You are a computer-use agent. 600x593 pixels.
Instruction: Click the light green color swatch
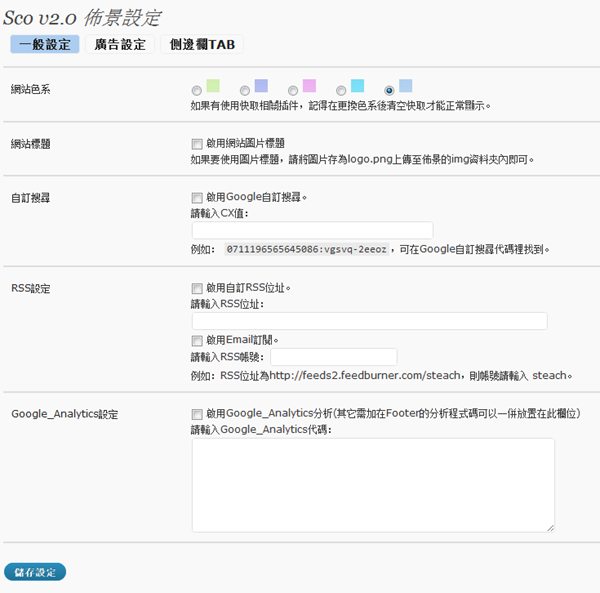tap(212, 85)
